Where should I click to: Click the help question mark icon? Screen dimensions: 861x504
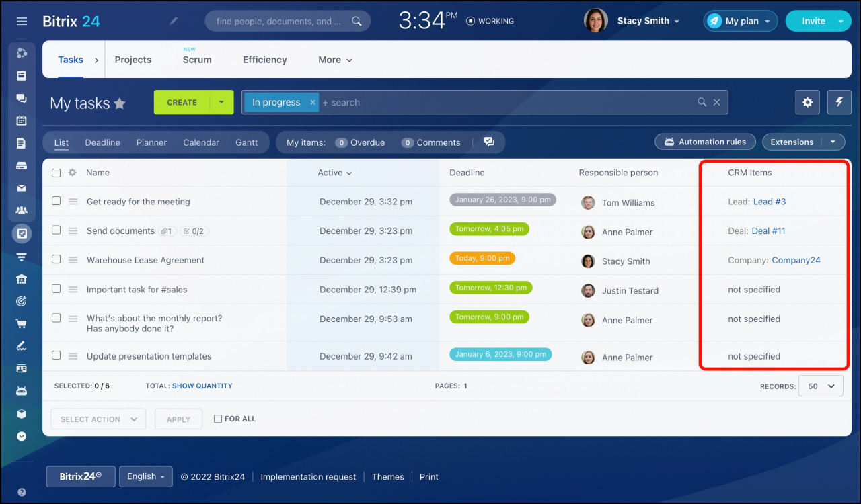pyautogui.click(x=22, y=493)
